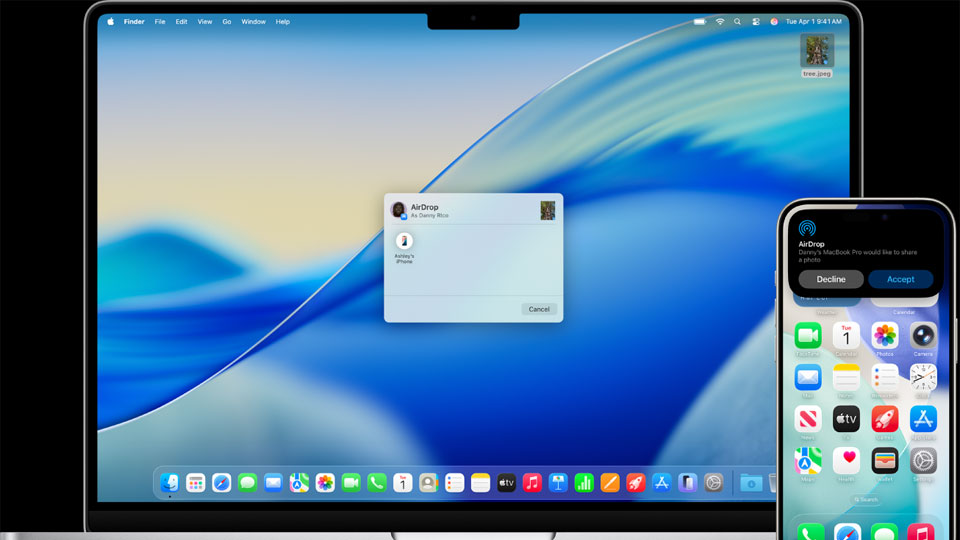Cancel the AirDrop dialog on Mac
This screenshot has height=540, width=960.
coord(539,309)
